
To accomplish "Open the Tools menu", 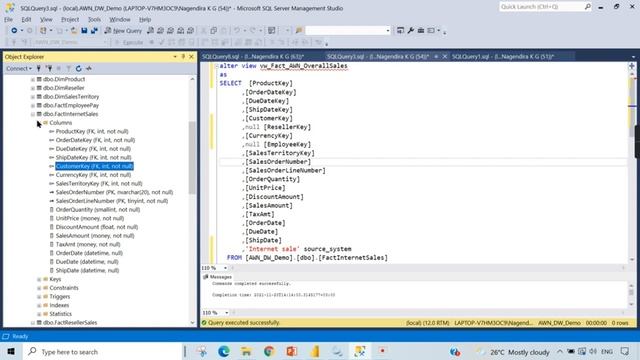I will [x=94, y=19].
